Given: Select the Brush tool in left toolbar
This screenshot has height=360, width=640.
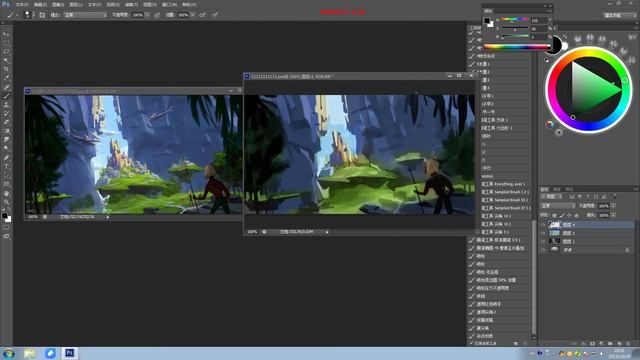Looking at the screenshot, I should point(6,96).
